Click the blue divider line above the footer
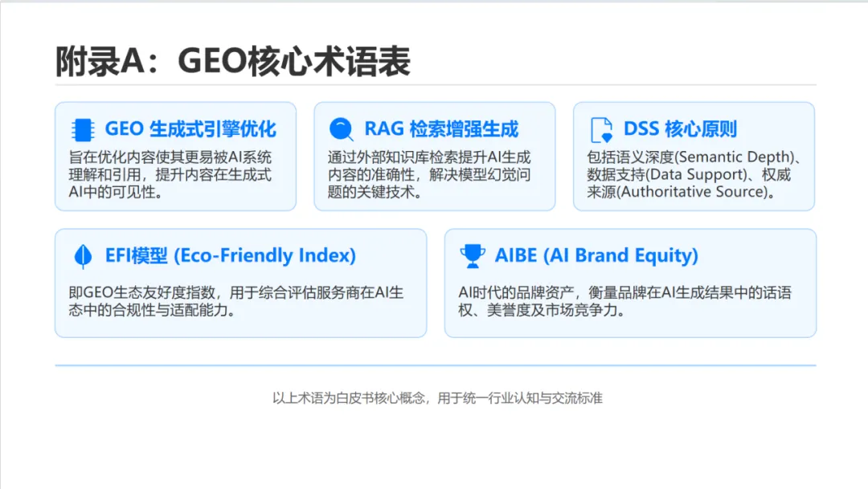The width and height of the screenshot is (868, 489). click(x=435, y=365)
